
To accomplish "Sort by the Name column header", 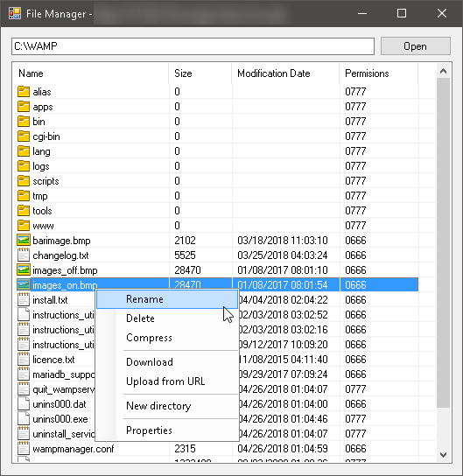I will click(x=90, y=73).
